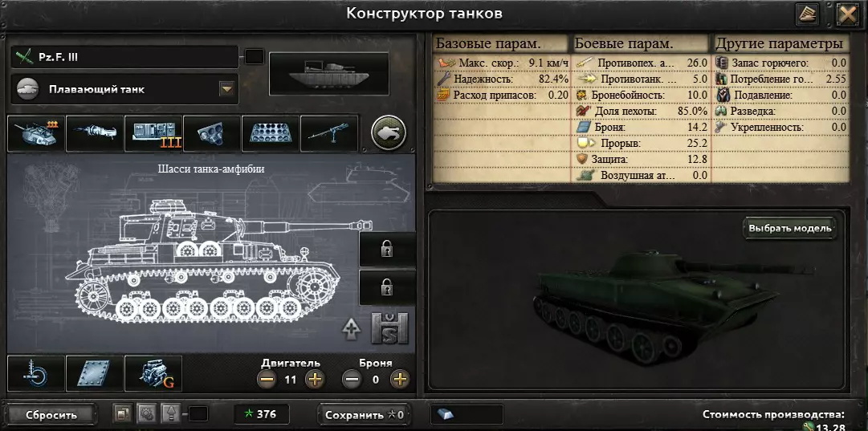Screen dimensions: 868x431
Task: Click the tank icon thumbnail selector
Action: [329, 74]
